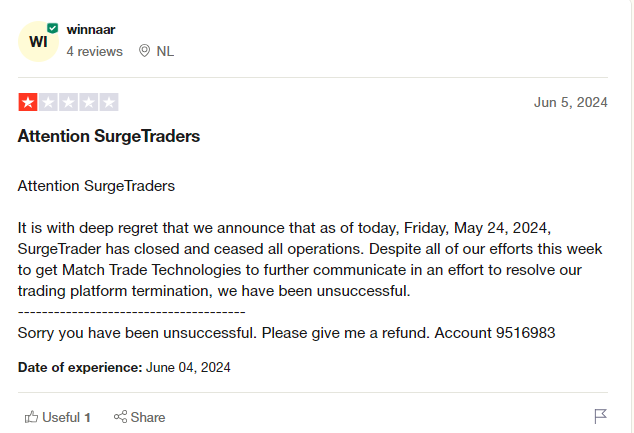The width and height of the screenshot is (634, 433).
Task: Click the Date of experience label
Action: click(x=80, y=367)
